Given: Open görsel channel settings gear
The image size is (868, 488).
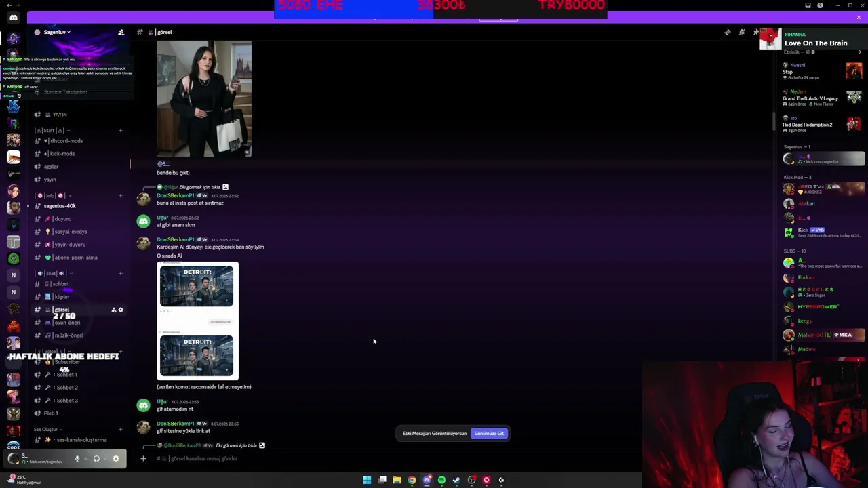Looking at the screenshot, I should [121, 310].
